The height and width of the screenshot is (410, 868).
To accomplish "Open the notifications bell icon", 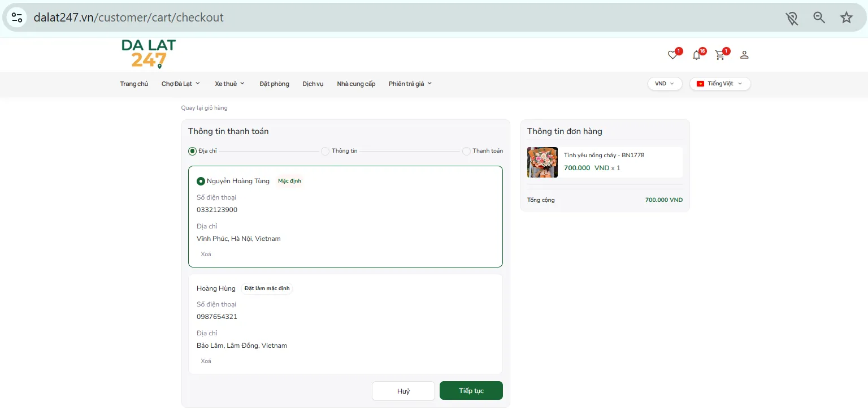I will point(696,55).
